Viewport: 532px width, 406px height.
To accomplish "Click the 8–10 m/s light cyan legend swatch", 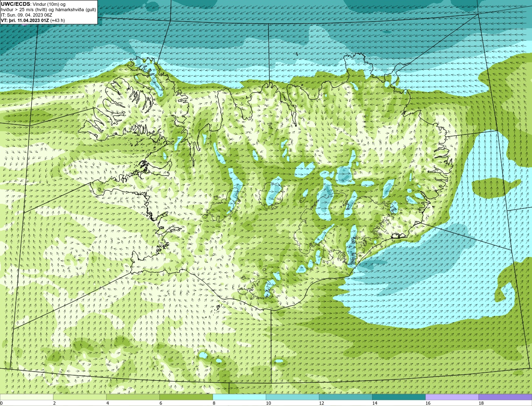I will [239, 397].
